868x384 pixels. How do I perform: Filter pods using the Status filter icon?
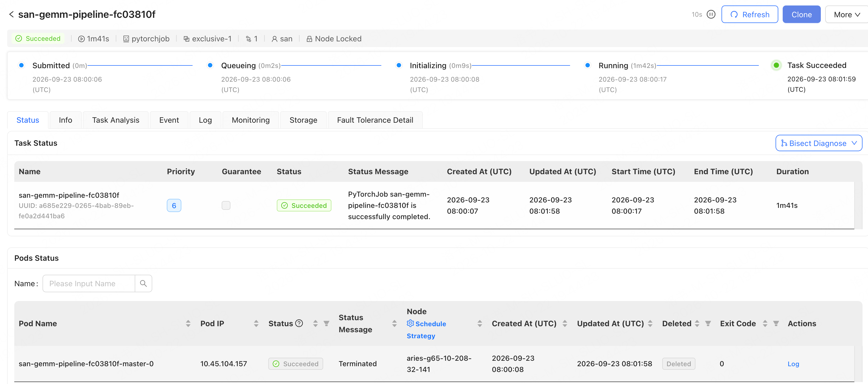326,323
